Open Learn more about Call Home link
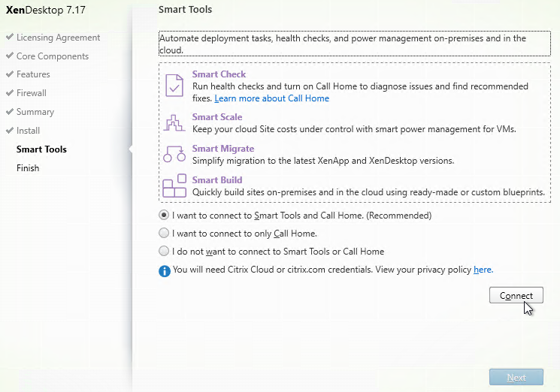560x392 pixels. (x=272, y=98)
